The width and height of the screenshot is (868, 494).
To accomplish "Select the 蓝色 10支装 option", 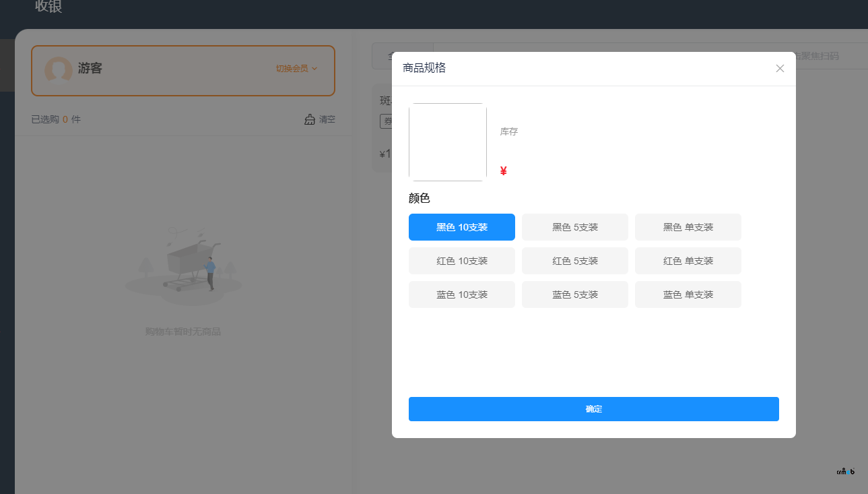I will [x=462, y=295].
